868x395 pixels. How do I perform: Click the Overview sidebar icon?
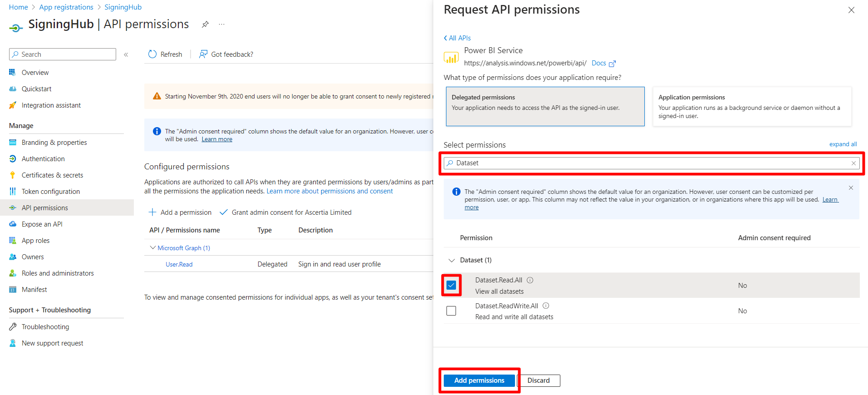[x=13, y=72]
